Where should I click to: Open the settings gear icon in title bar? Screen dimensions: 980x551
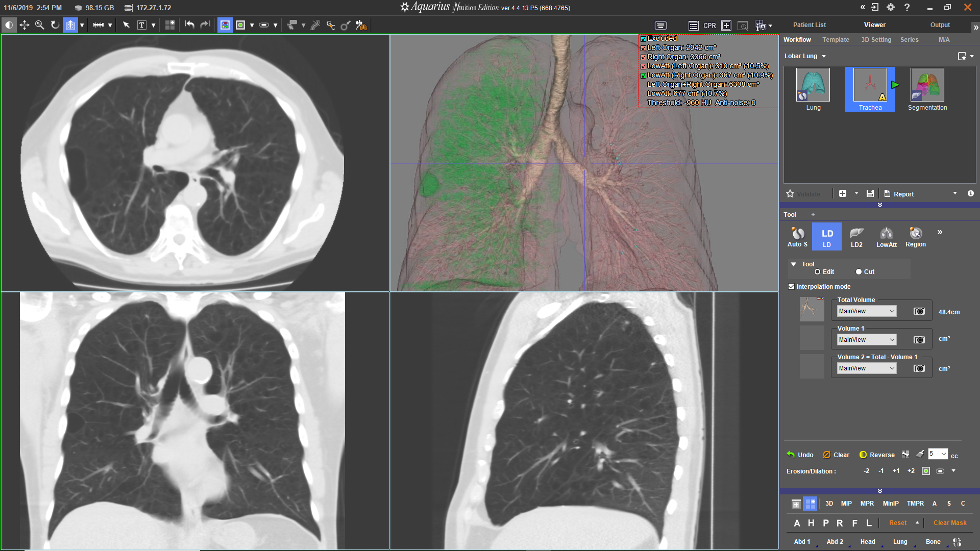coord(891,7)
